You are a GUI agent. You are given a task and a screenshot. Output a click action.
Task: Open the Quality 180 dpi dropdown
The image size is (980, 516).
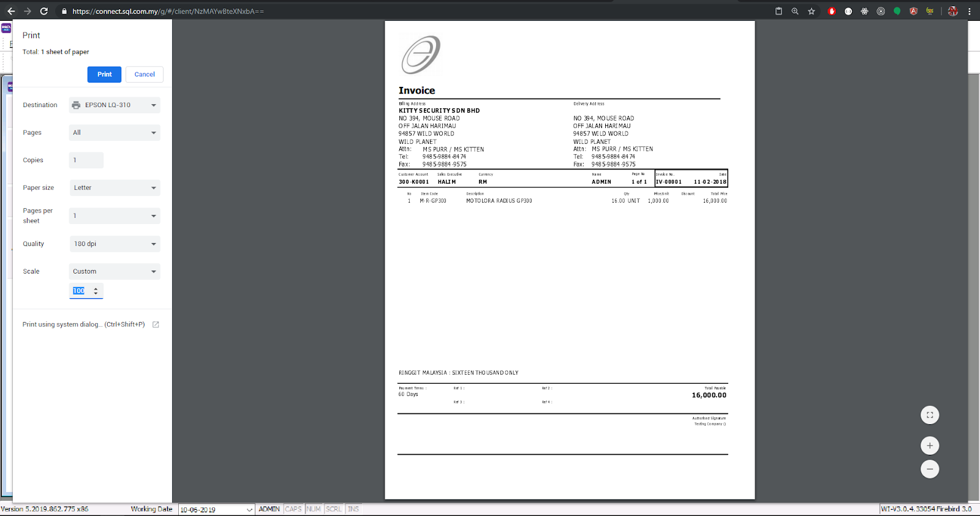point(115,244)
